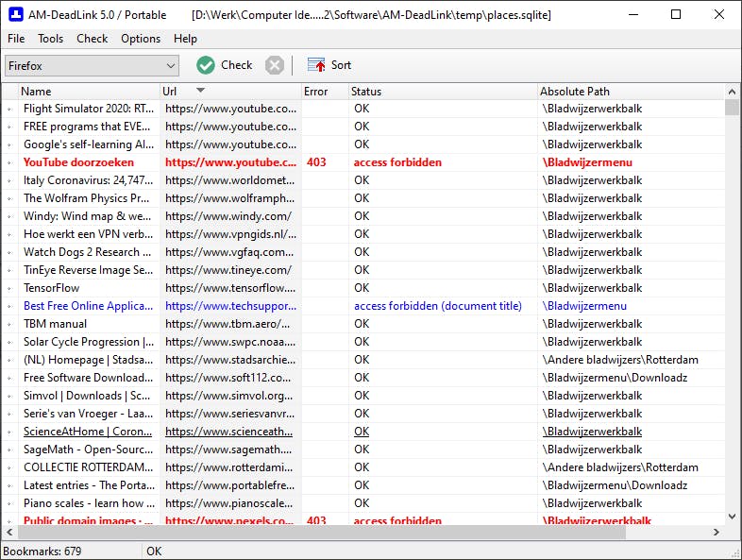Open the Firefox browser dropdown
This screenshot has height=560, width=742.
click(x=92, y=66)
